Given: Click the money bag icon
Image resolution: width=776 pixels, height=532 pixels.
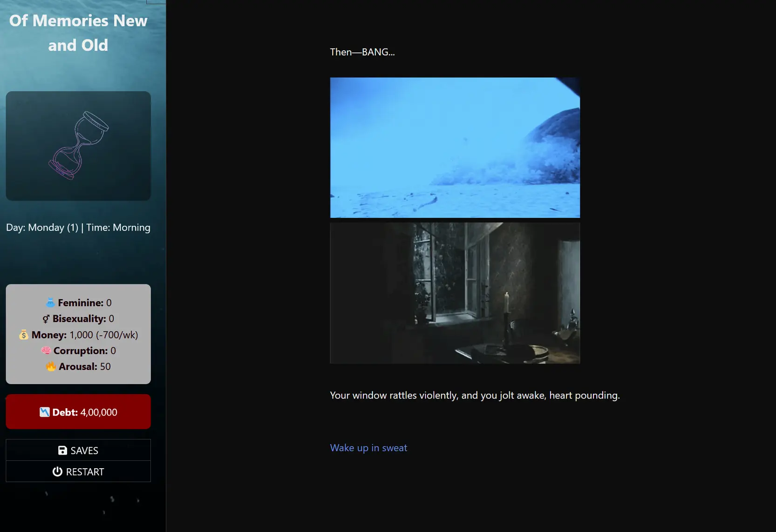Looking at the screenshot, I should point(24,335).
